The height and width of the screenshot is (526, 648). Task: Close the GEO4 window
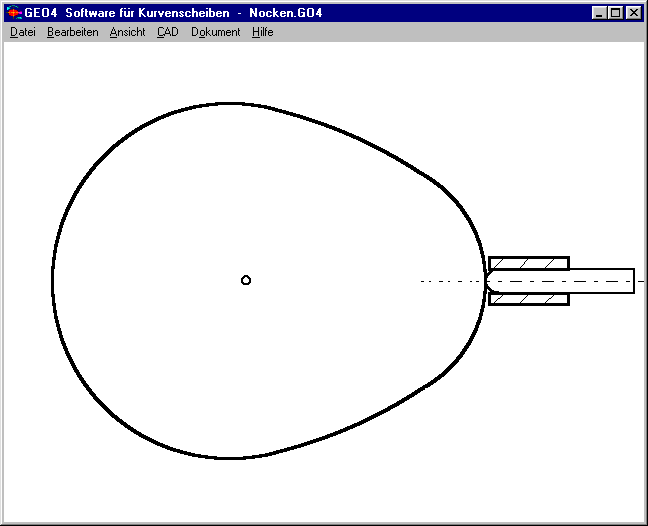pos(634,13)
